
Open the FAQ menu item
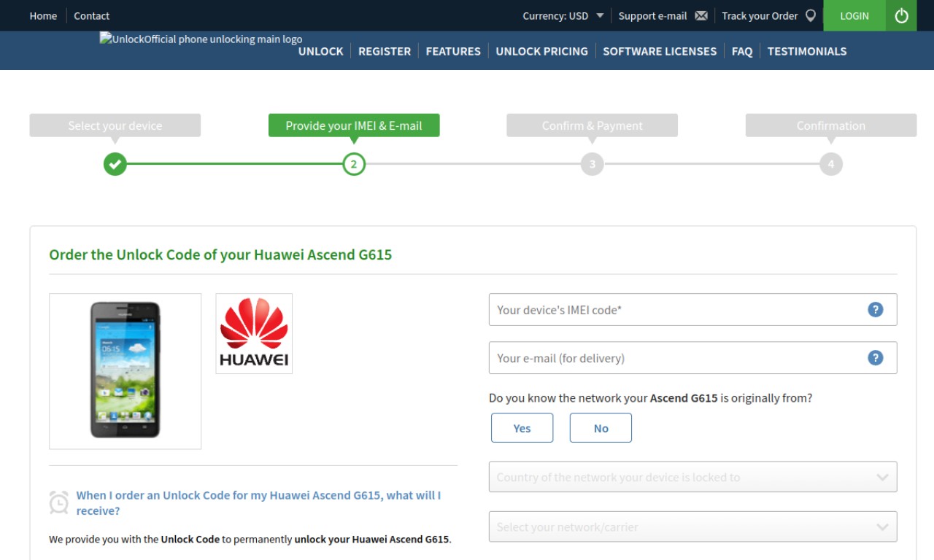click(742, 51)
